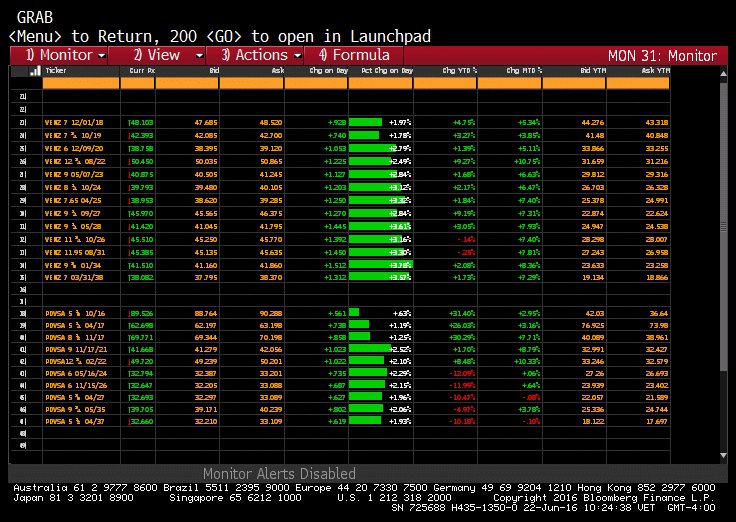This screenshot has height=522, width=736.
Task: Click the Chg MTD % column header
Action: click(x=524, y=70)
